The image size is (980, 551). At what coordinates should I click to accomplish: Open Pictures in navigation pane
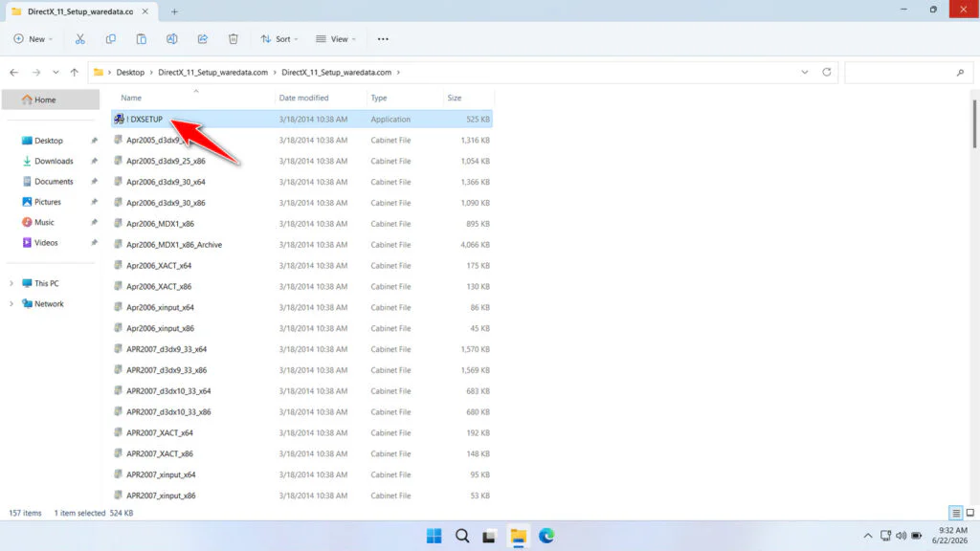coord(48,202)
